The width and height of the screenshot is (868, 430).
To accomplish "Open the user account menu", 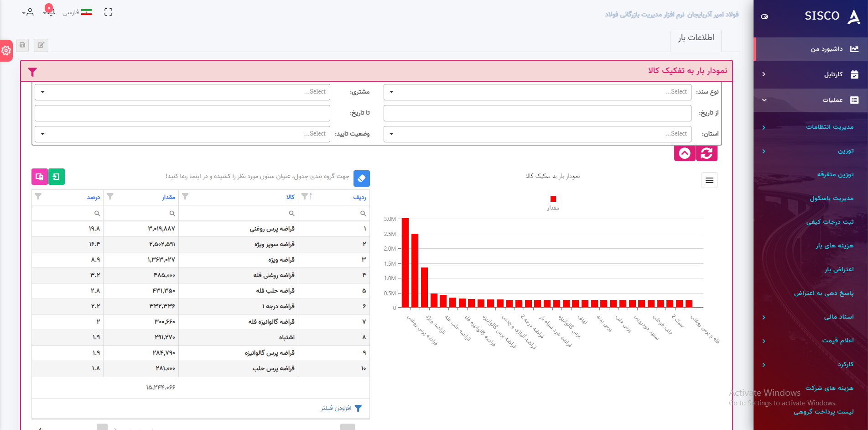I will pos(28,12).
